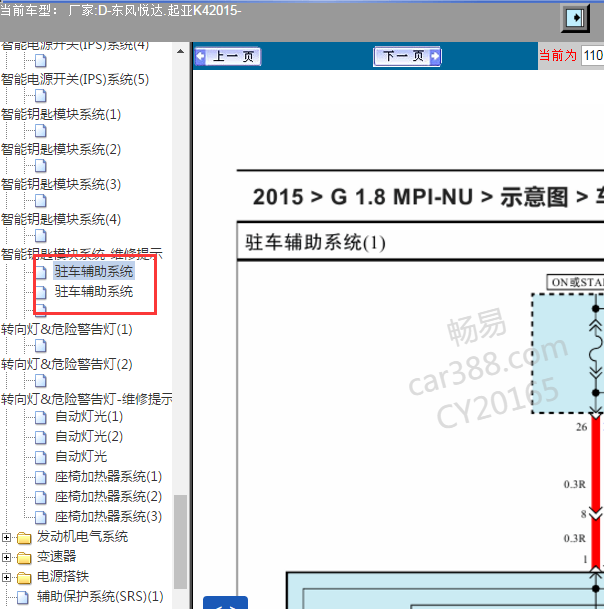Click page icon beside 座椅加热器系统(1)
604x609 pixels.
tap(41, 478)
